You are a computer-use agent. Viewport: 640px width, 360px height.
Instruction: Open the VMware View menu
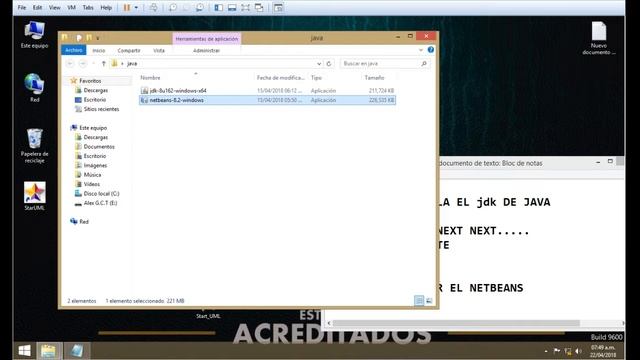55,7
